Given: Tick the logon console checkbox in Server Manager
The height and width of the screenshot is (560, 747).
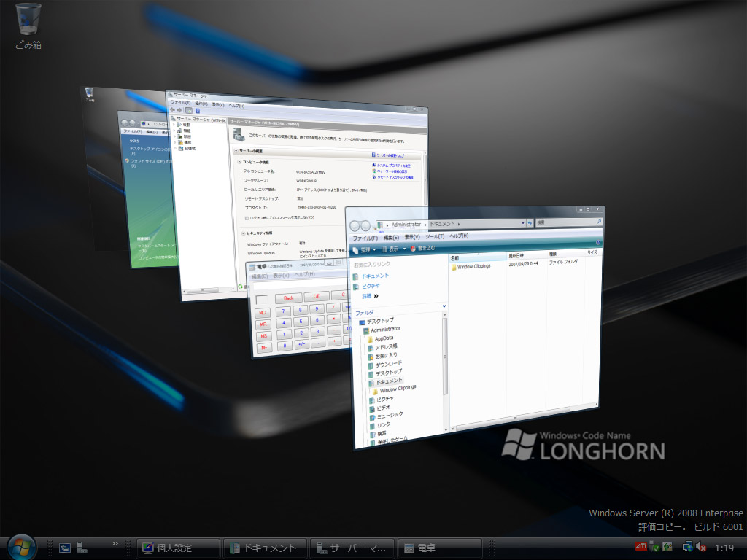Looking at the screenshot, I should [x=247, y=218].
